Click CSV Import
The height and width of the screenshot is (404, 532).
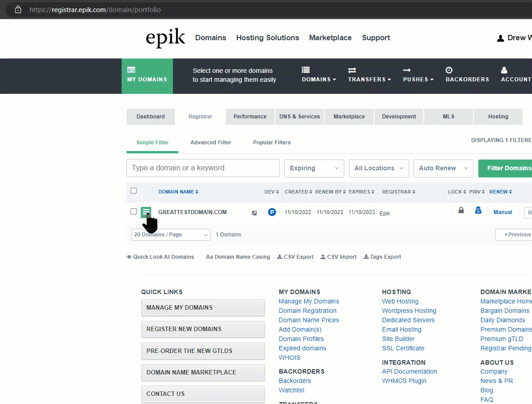pos(338,257)
